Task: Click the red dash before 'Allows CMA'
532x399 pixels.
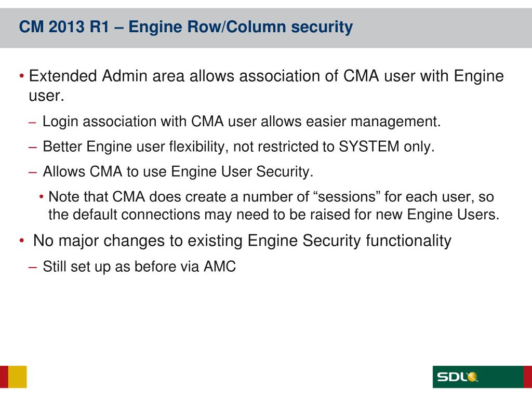Action: tap(33, 172)
